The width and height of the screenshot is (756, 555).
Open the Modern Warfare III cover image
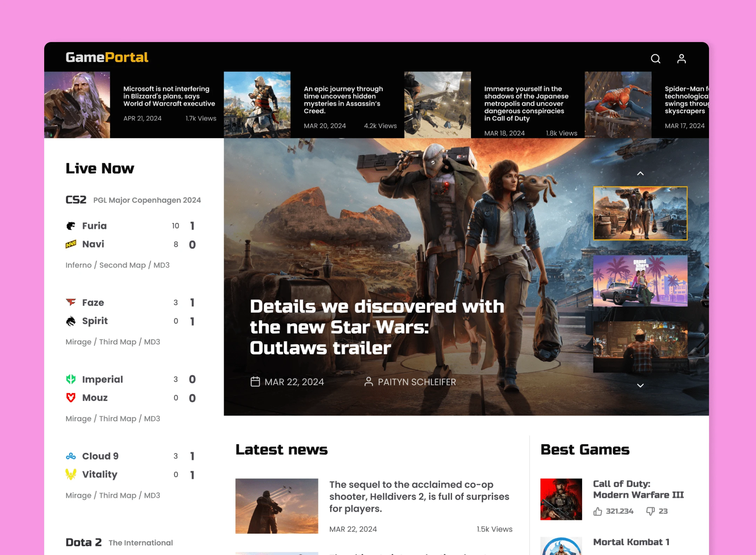click(x=561, y=499)
